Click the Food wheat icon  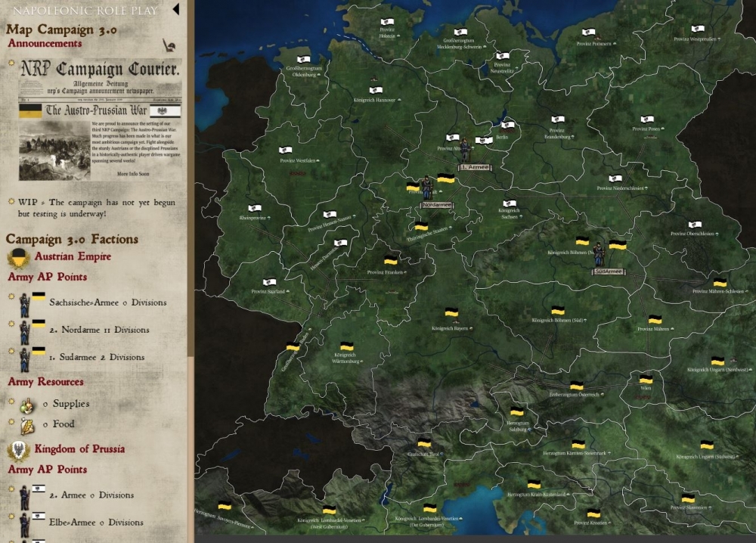(26, 424)
